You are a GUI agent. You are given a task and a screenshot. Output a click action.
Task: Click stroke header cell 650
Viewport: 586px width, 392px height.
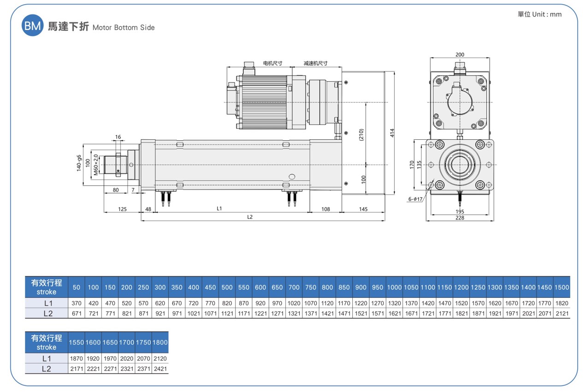pos(277,287)
